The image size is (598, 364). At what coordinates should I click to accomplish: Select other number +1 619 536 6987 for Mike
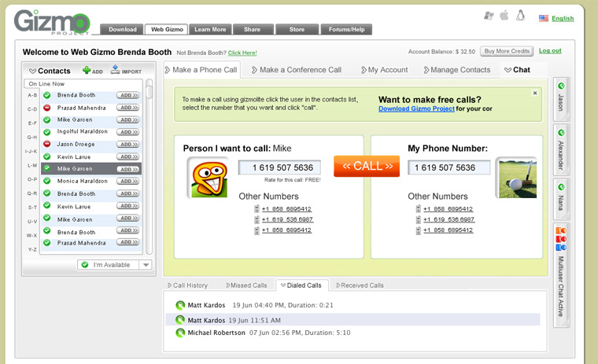click(287, 219)
